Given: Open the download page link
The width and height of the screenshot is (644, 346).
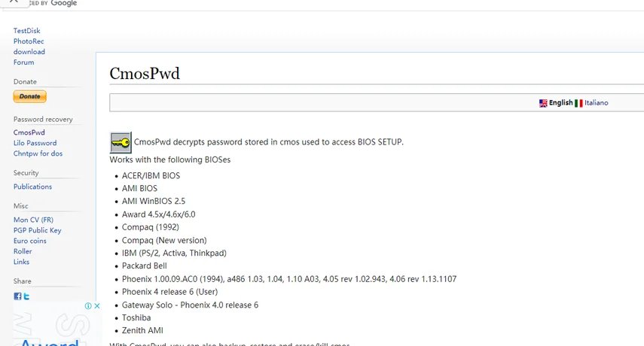Looking at the screenshot, I should coord(29,52).
